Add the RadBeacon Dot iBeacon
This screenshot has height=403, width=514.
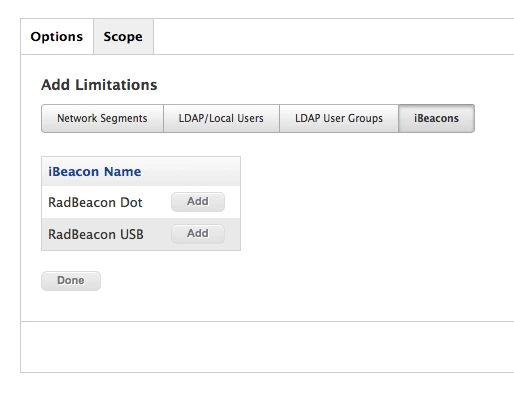click(x=198, y=202)
